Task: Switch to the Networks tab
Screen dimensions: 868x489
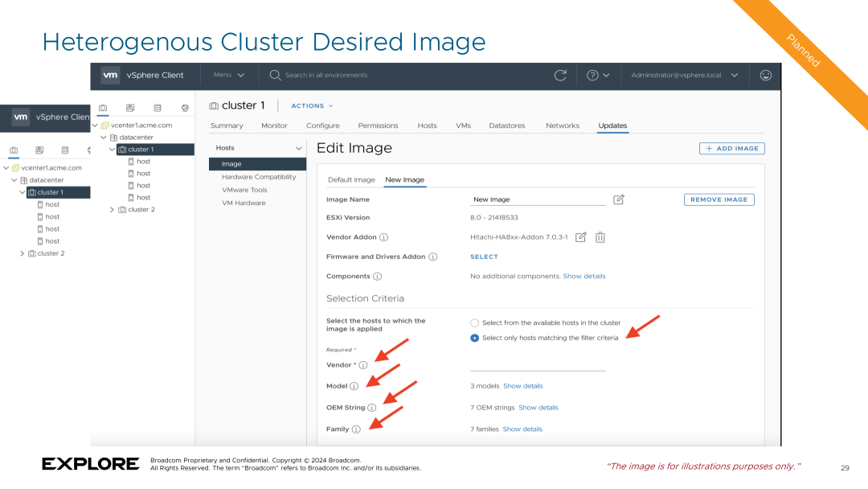Action: pos(563,125)
